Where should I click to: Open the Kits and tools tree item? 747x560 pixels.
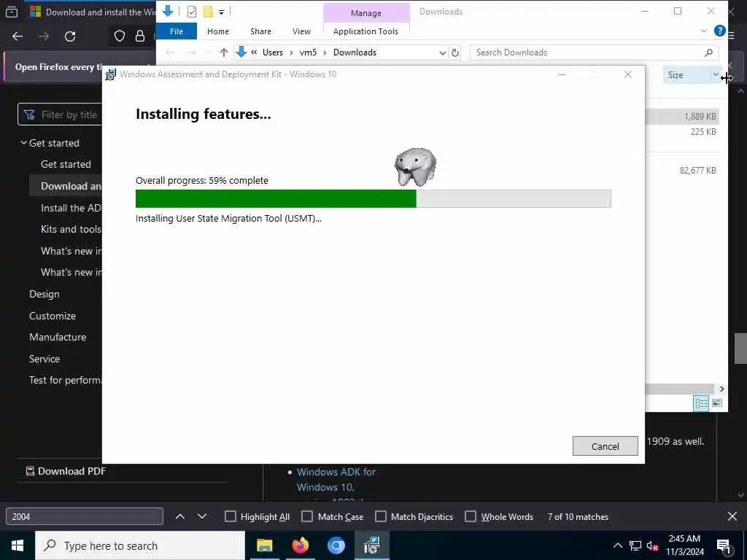click(71, 229)
